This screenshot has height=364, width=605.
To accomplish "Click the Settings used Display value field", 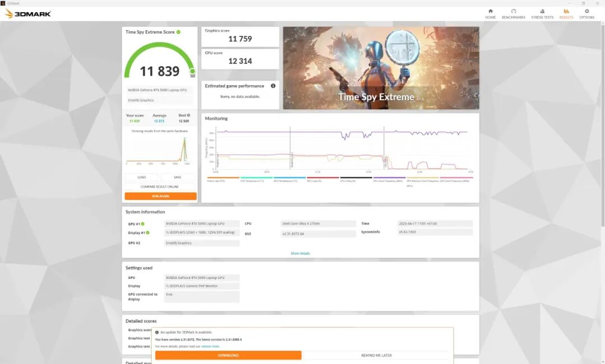I will coord(202,286).
